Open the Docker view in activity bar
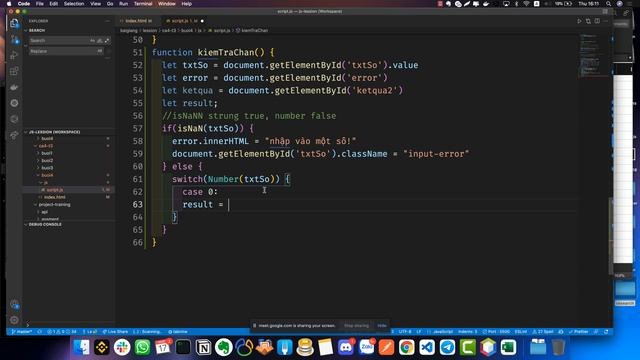Viewport: 640px width, 360px height. point(14,87)
